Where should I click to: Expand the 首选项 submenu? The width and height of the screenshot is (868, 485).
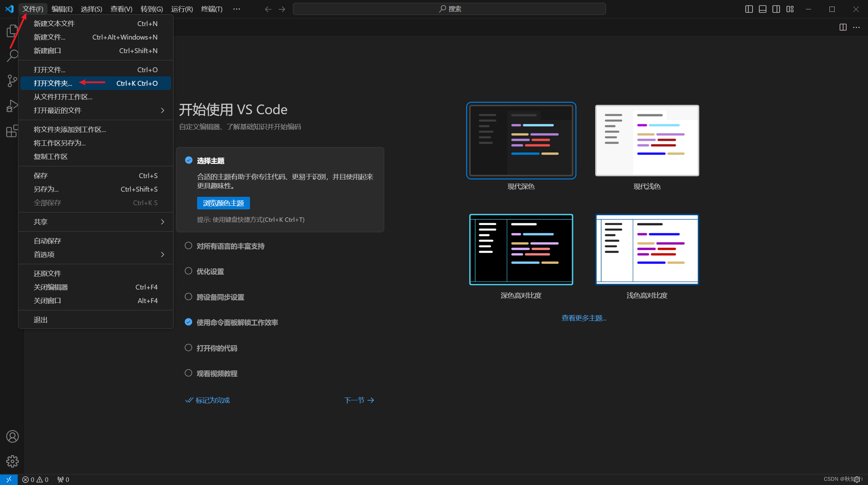[95, 254]
